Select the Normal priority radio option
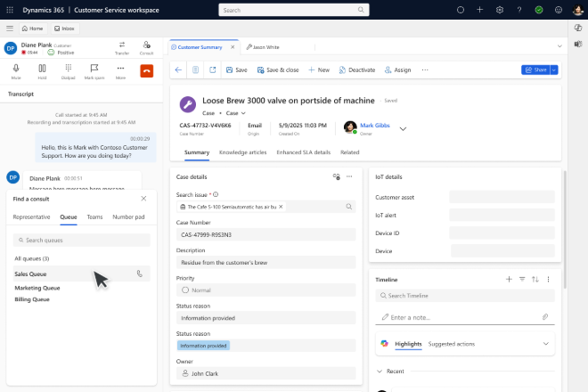This screenshot has width=588, height=392. [x=185, y=290]
